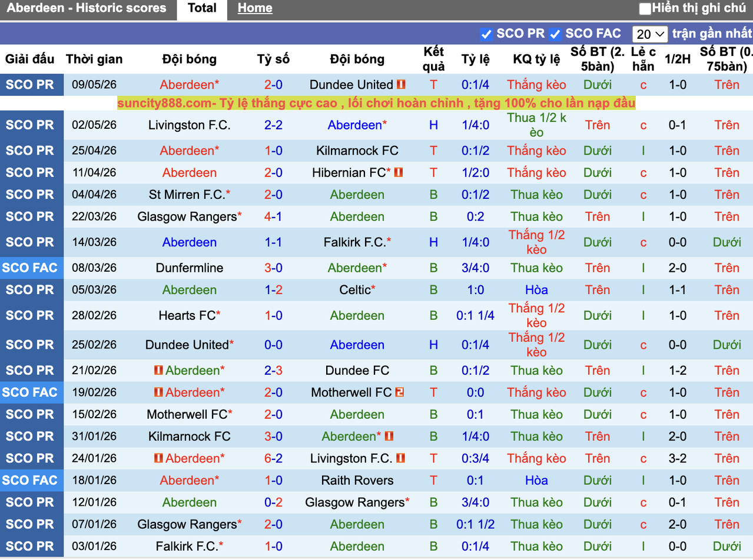Open Livingston F.C. team link on 02/05/26
The image size is (753, 560).
tap(190, 125)
